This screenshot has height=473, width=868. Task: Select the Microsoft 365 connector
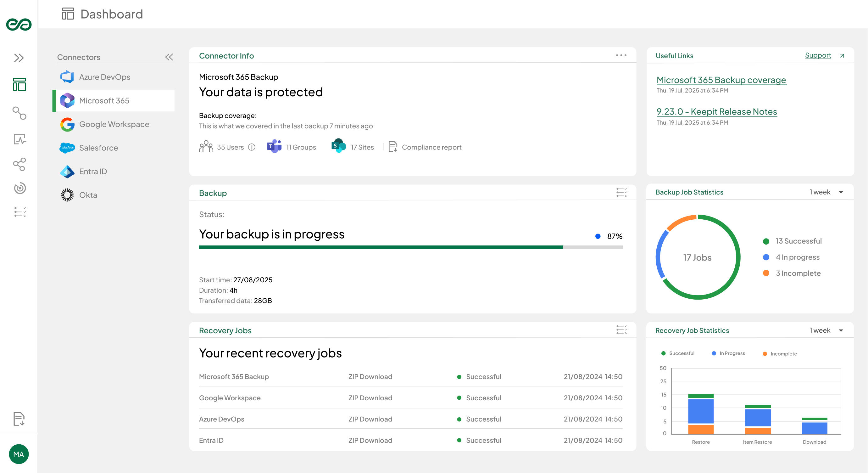click(104, 100)
